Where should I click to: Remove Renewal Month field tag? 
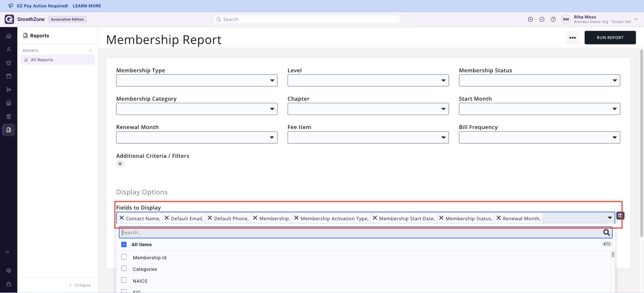point(499,218)
